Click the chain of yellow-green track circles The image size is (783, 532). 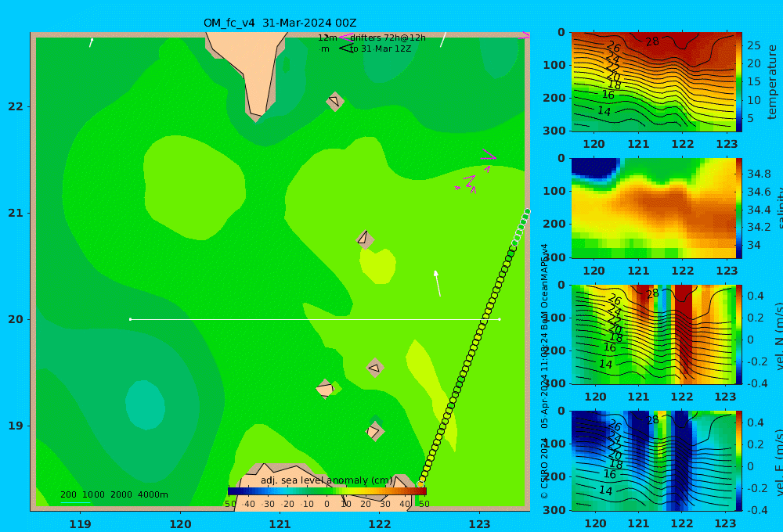tap(474, 347)
